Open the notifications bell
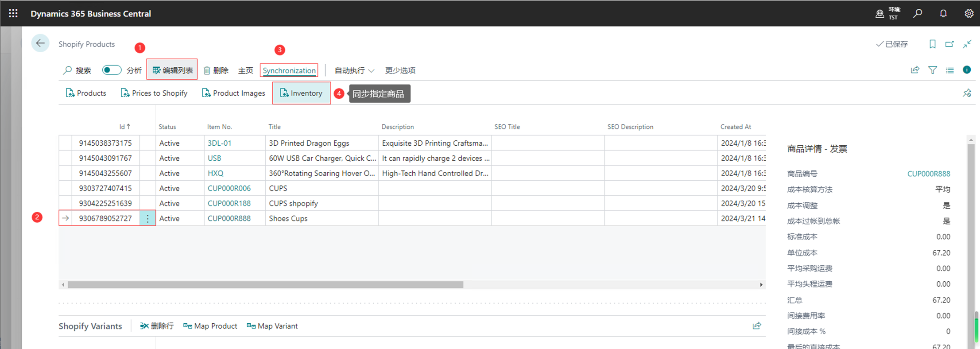980x349 pixels. point(943,13)
